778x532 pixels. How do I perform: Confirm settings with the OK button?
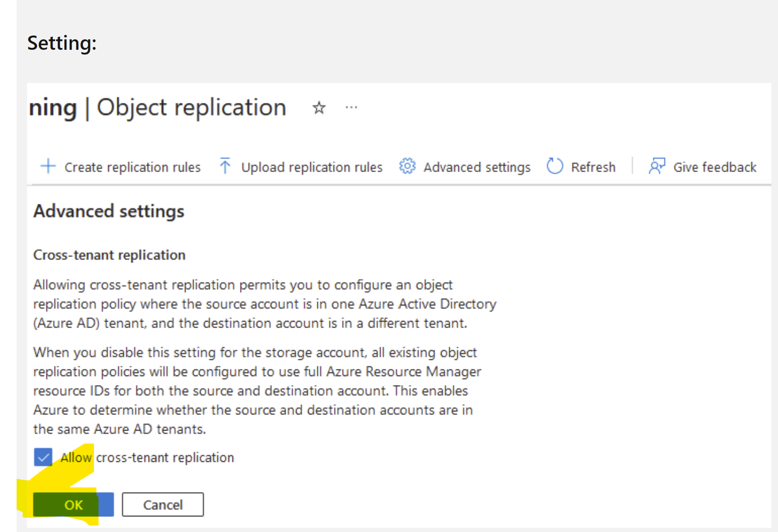point(74,504)
